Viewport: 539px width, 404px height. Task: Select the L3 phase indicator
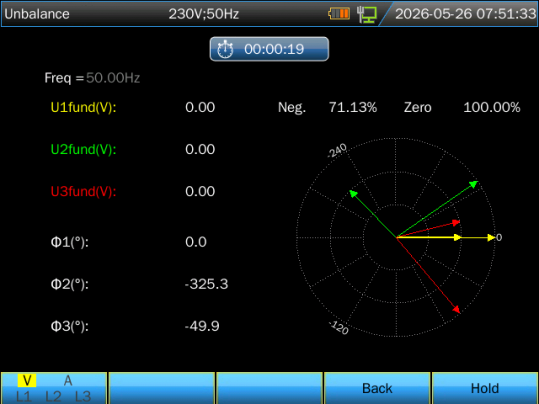[x=83, y=396]
